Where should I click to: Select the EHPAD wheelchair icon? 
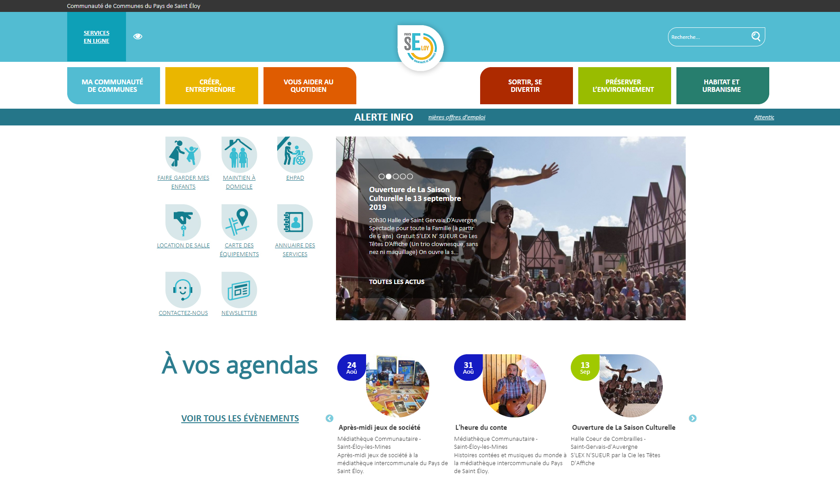295,155
